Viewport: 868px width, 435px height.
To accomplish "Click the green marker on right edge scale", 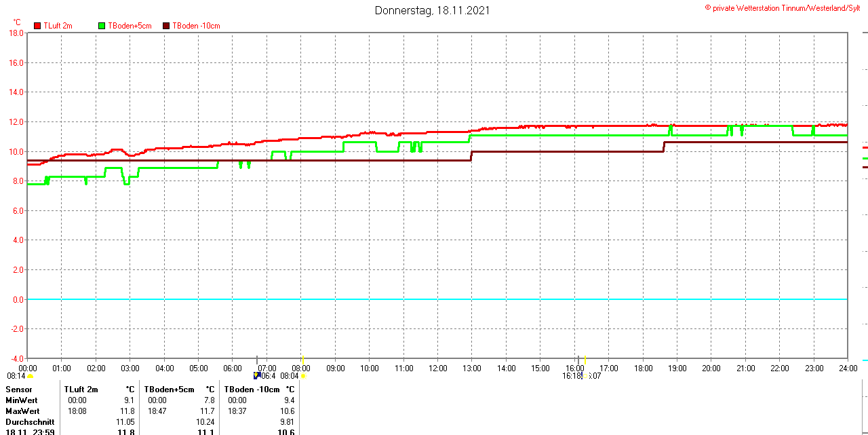I will point(865,158).
